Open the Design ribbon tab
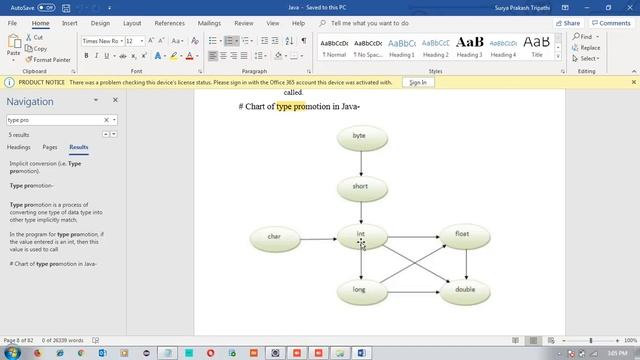640x360 pixels. tap(100, 23)
